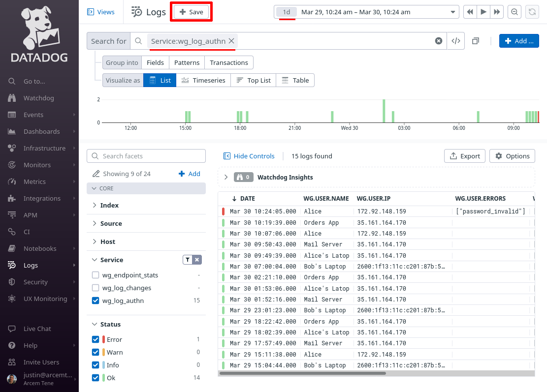Visualize logs as Timeseries
Viewport: 547px width, 392px height.
(x=203, y=80)
